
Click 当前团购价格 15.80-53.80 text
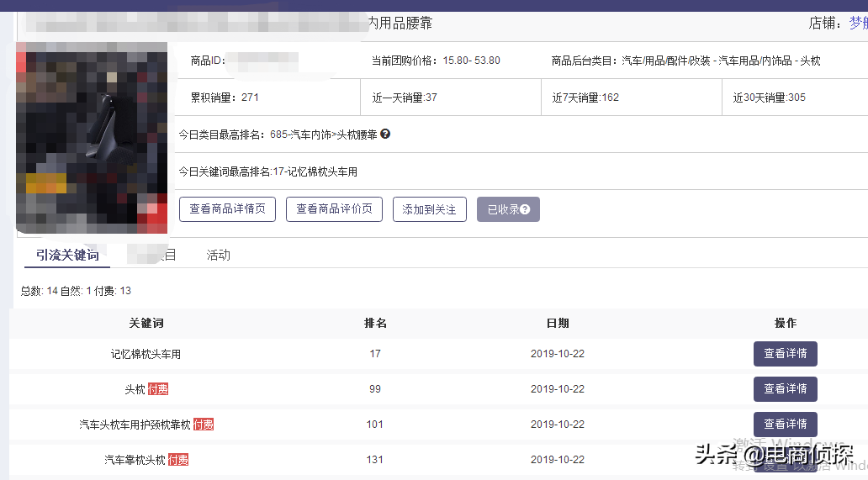coord(436,61)
